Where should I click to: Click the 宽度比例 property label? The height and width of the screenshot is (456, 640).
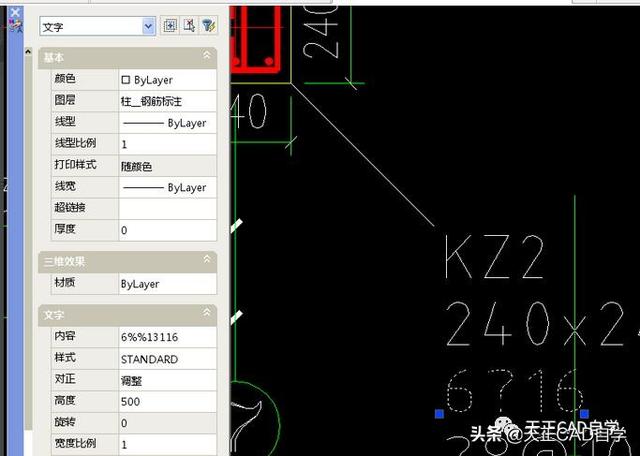click(76, 443)
